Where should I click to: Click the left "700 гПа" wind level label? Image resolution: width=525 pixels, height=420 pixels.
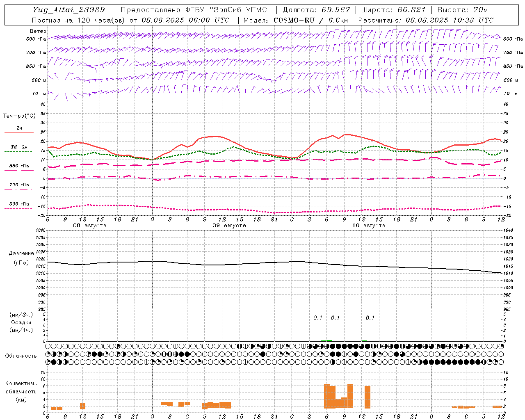pyautogui.click(x=36, y=52)
